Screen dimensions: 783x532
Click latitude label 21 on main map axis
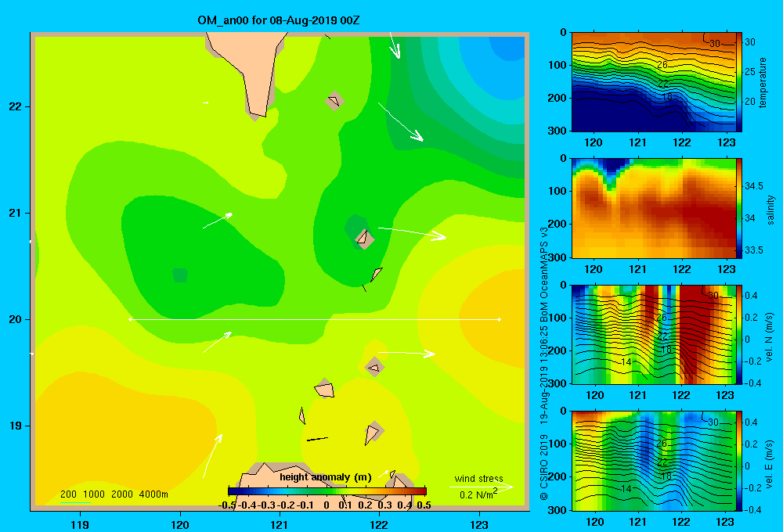(16, 213)
